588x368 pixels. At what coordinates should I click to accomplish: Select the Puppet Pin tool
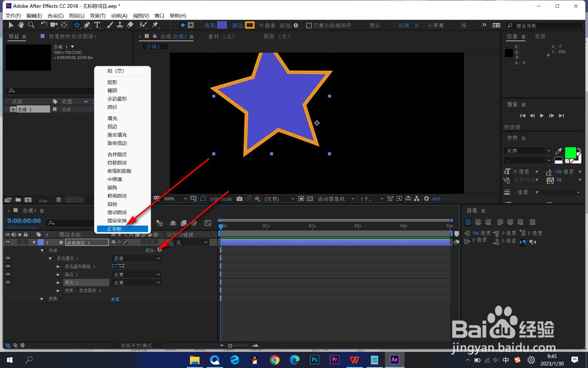[155, 25]
